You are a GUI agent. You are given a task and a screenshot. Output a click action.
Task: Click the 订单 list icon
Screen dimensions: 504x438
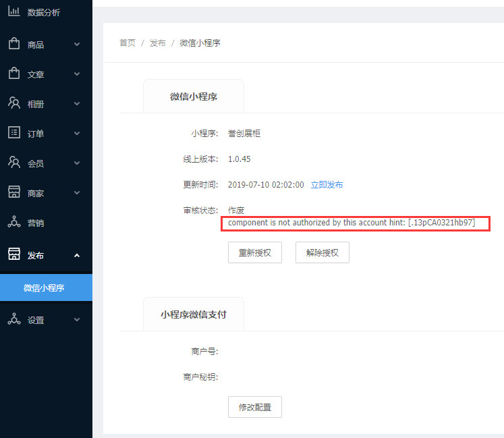click(x=13, y=132)
